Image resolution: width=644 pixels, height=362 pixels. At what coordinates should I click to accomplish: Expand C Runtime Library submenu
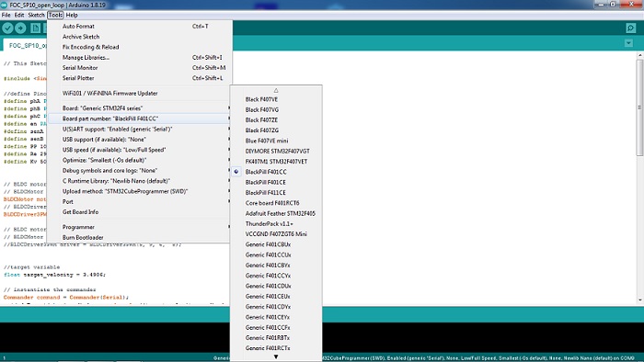tap(139, 181)
